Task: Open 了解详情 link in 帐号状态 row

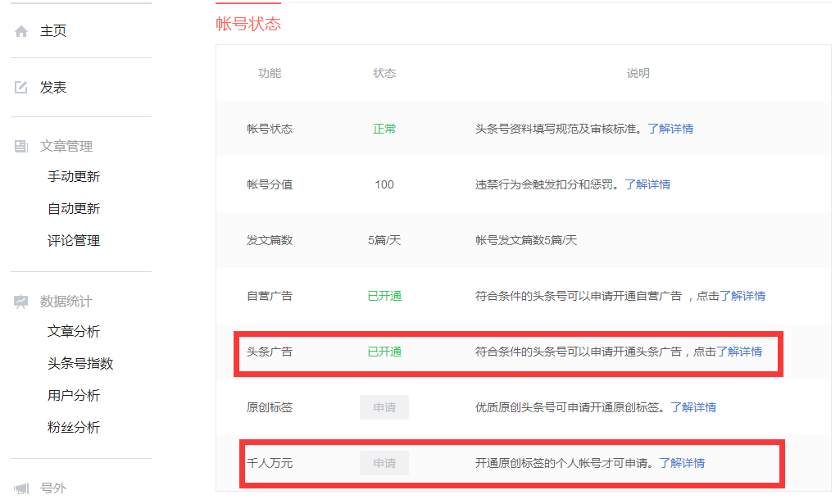Action: pos(672,129)
